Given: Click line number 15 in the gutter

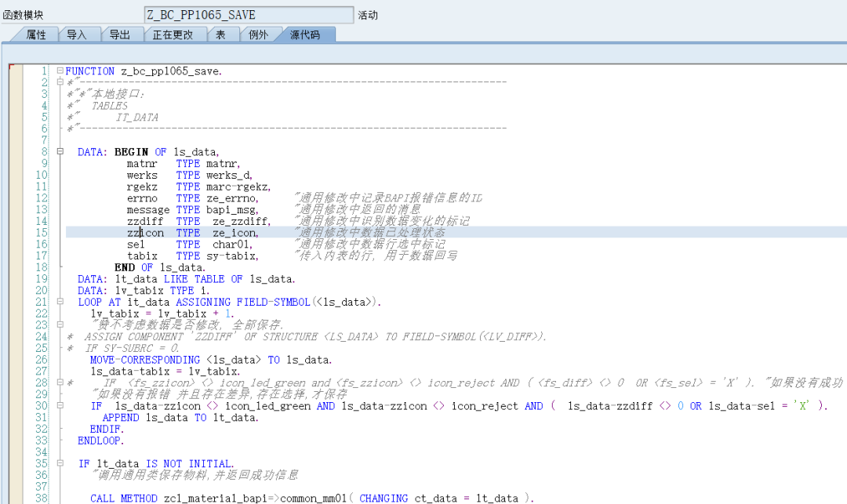Looking at the screenshot, I should (x=42, y=233).
